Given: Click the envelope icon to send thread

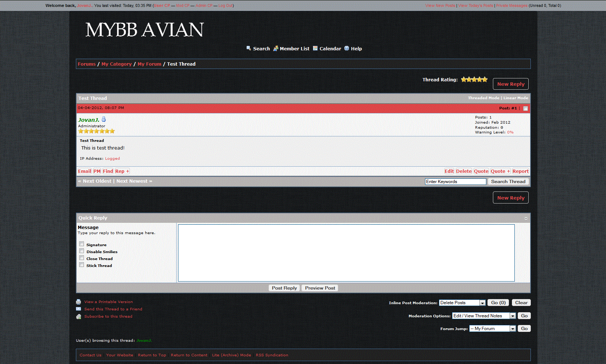Looking at the screenshot, I should pos(78,309).
